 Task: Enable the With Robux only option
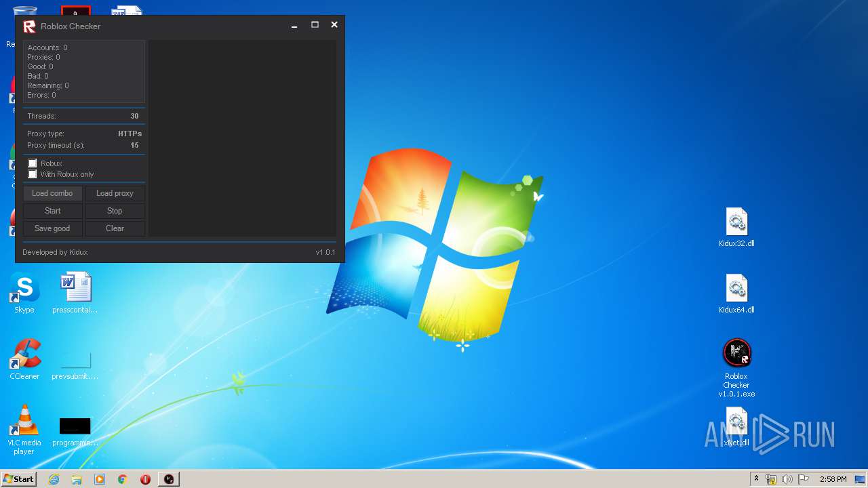coord(33,174)
